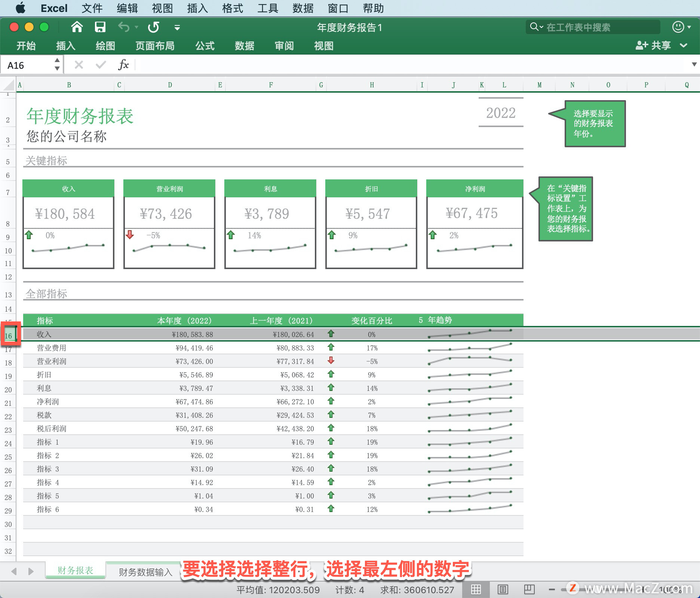Image resolution: width=700 pixels, height=598 pixels.
Task: Open the 开始 ribbon tab
Action: pos(26,46)
